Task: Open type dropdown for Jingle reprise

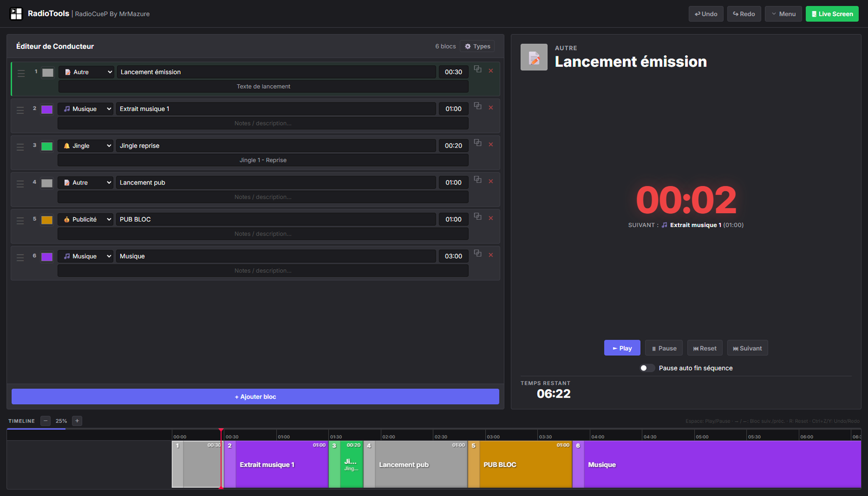Action: pyautogui.click(x=86, y=146)
